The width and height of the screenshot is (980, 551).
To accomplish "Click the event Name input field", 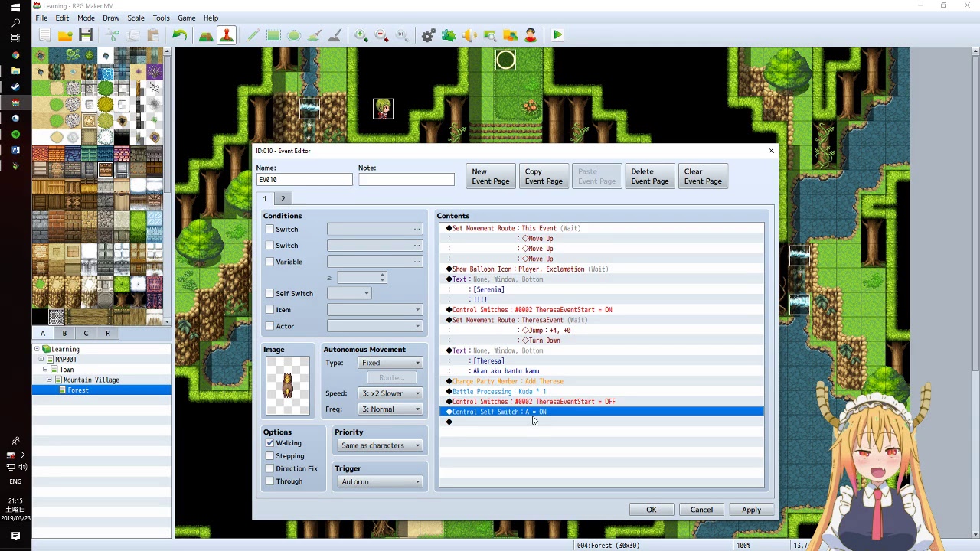I will pos(305,180).
